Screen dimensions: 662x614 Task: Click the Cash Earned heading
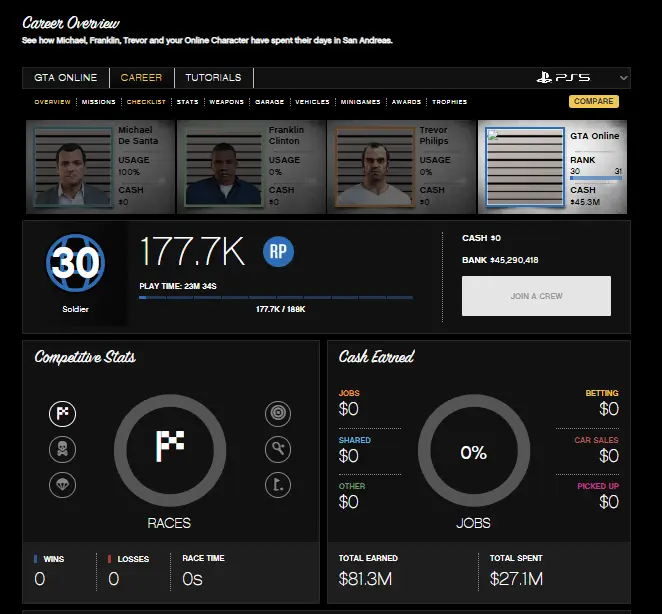376,357
